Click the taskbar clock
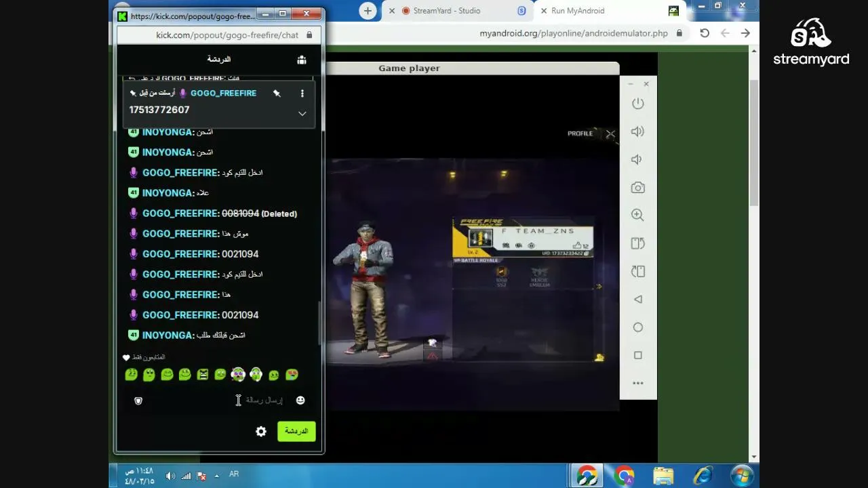868x488 pixels. point(139,476)
